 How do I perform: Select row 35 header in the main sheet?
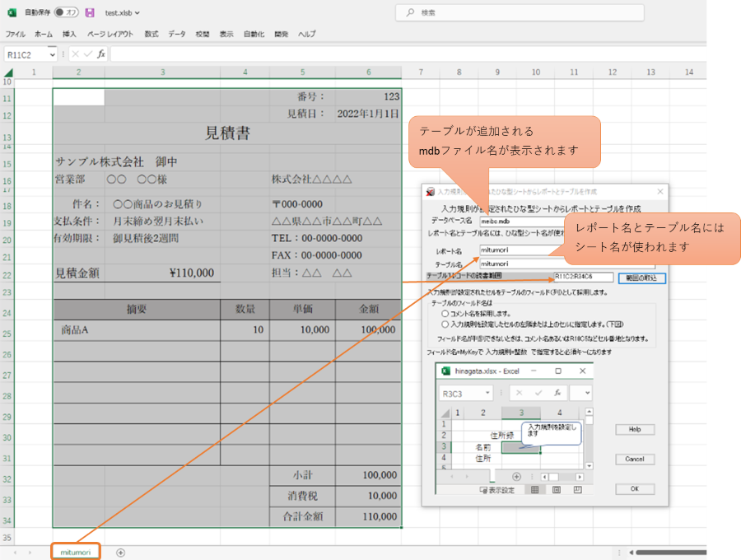[7, 537]
